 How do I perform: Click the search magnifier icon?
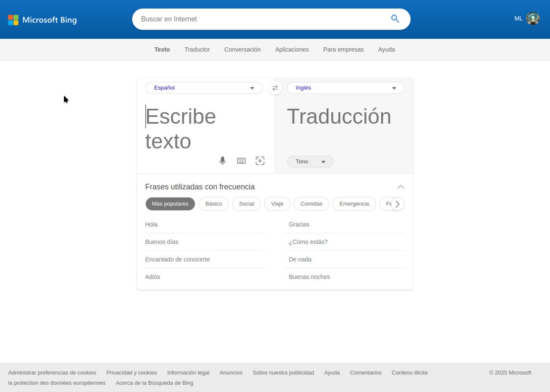pyautogui.click(x=394, y=19)
